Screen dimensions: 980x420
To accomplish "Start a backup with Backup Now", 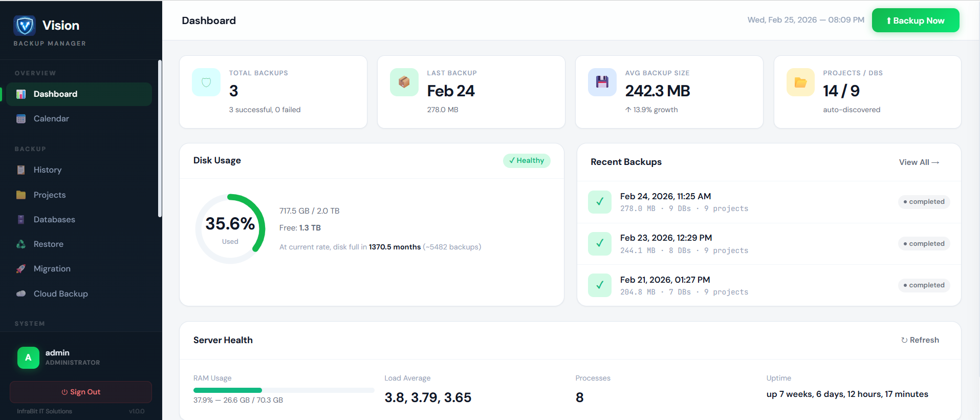I will tap(916, 20).
